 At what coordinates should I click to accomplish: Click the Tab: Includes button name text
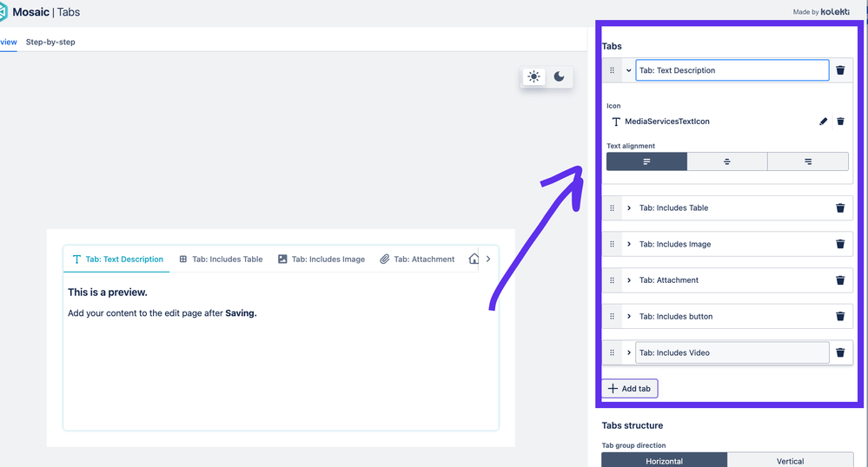pyautogui.click(x=676, y=317)
